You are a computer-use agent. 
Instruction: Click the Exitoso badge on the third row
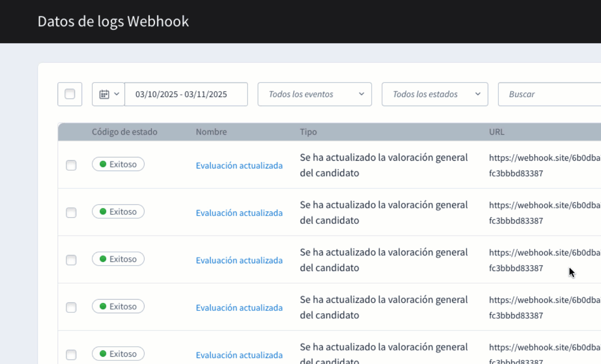point(118,259)
